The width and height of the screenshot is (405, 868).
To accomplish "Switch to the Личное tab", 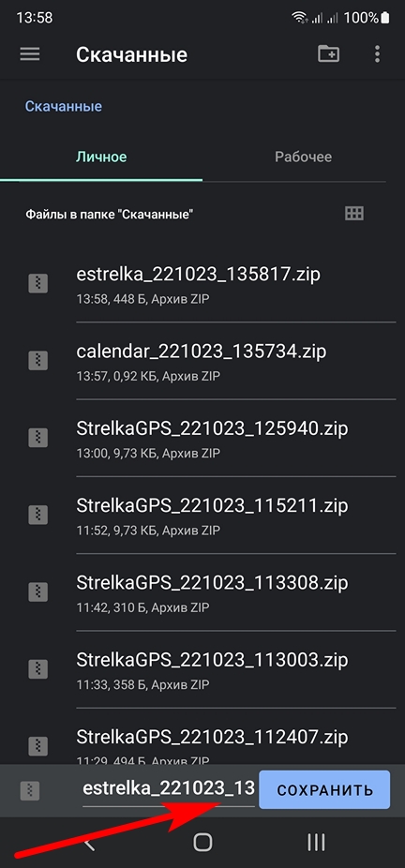I will [101, 157].
